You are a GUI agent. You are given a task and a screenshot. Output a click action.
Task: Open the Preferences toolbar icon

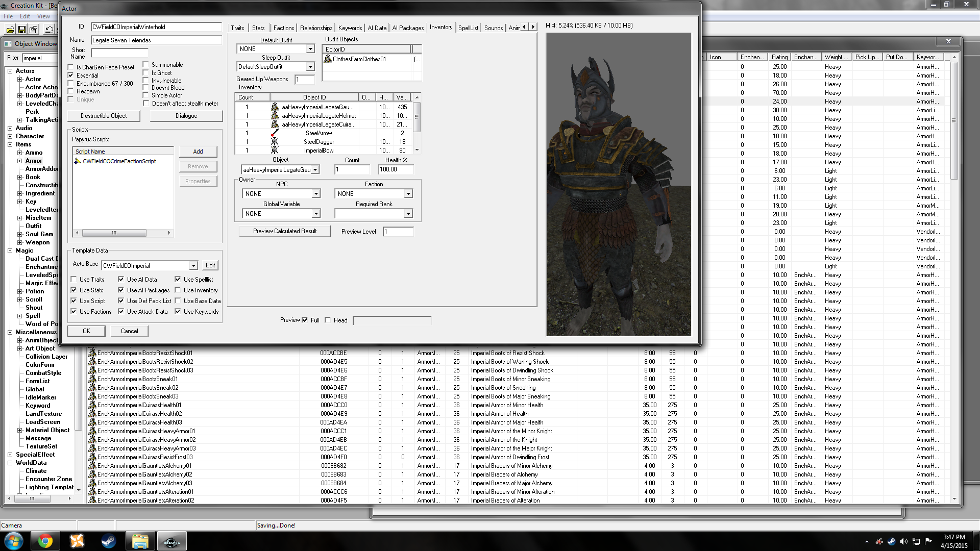click(34, 30)
